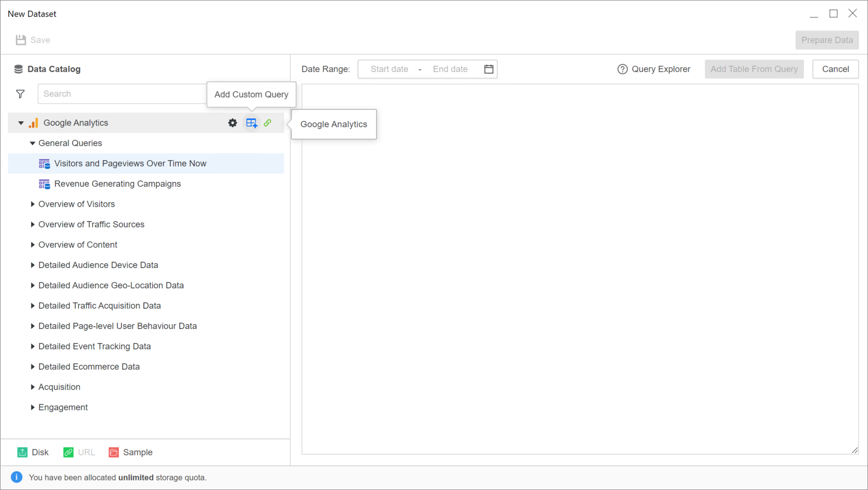The image size is (868, 490).
Task: Click the green link icon beside Google Analytics
Action: click(x=268, y=123)
